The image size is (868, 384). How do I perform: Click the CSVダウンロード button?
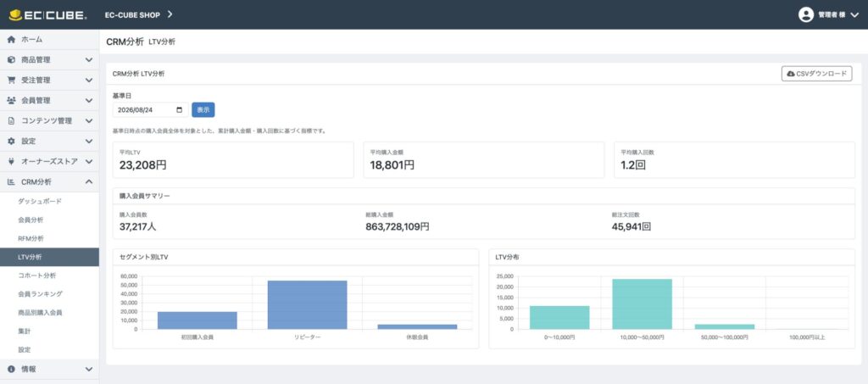pos(816,74)
